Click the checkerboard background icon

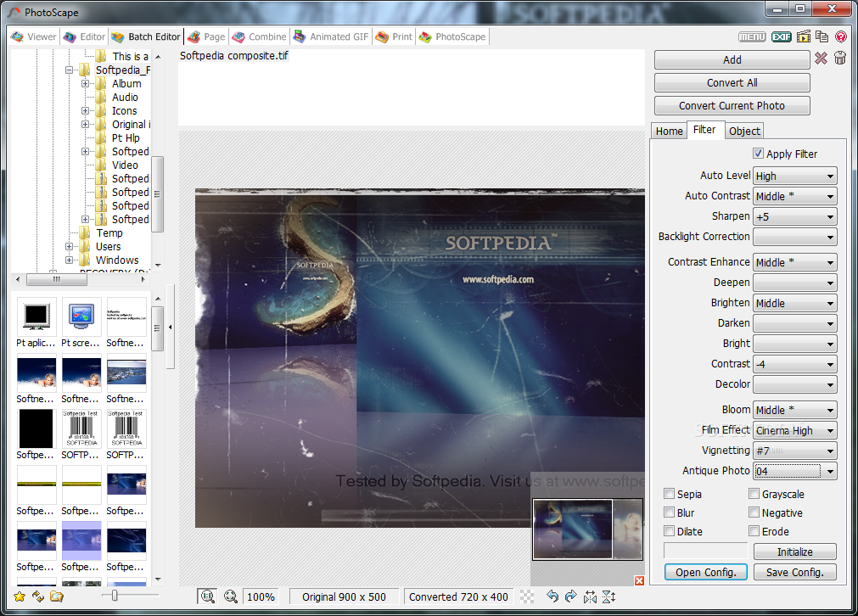527,596
